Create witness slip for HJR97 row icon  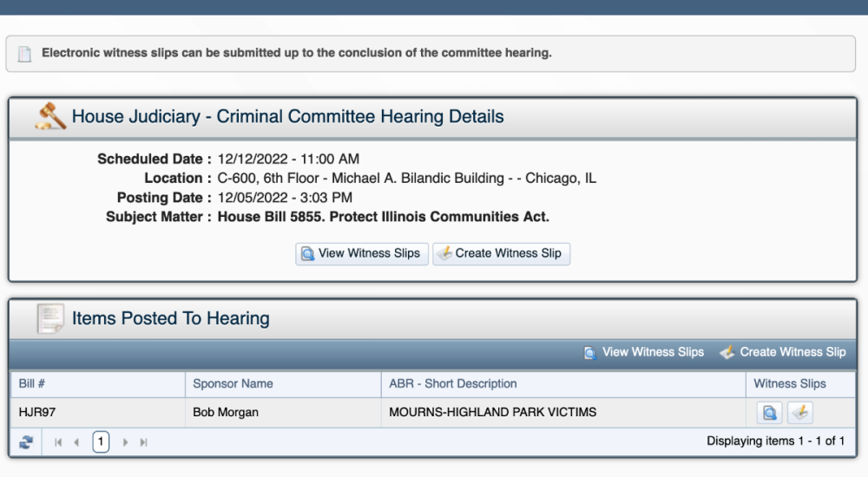click(x=800, y=413)
